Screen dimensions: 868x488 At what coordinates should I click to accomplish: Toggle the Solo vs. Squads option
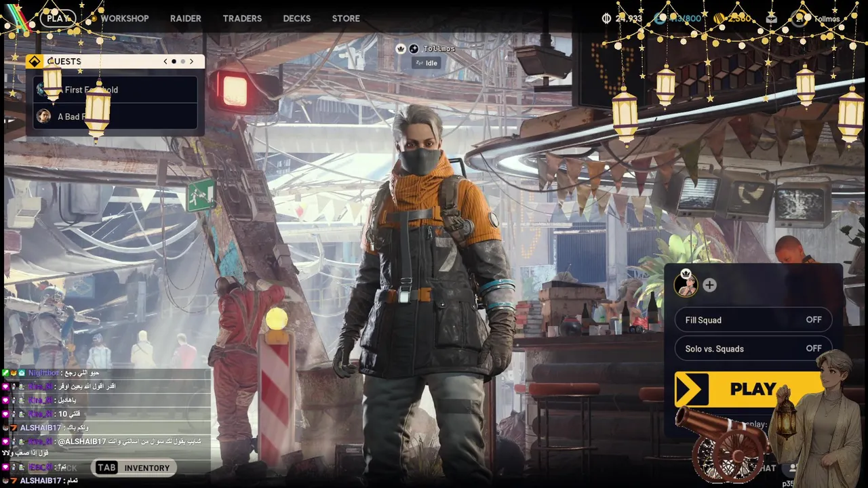click(x=753, y=348)
